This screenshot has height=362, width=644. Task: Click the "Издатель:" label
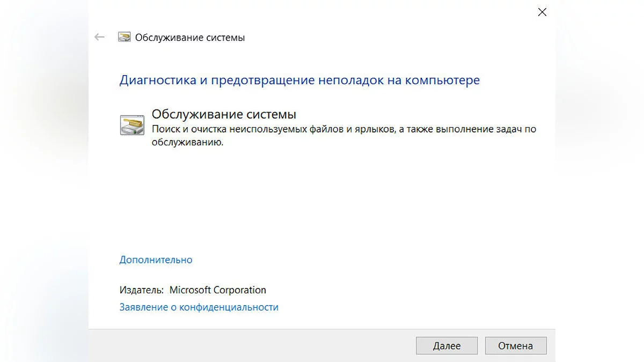142,290
